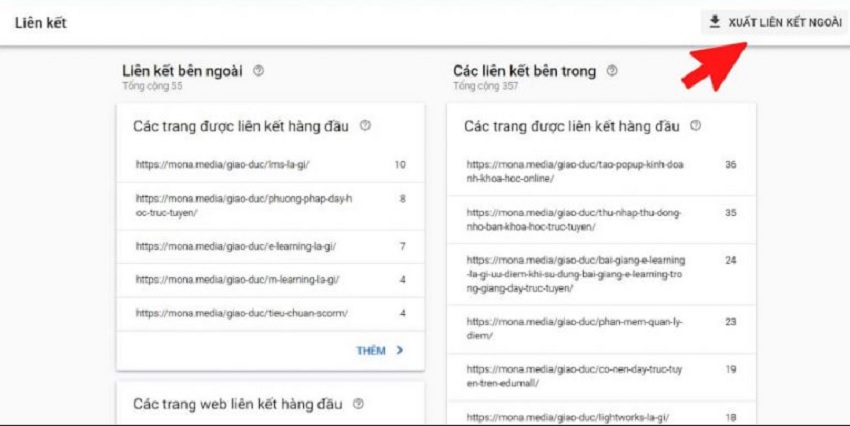Click link count 7 for e-learning-la-gi
Viewport: 850px width, 426px height.
402,247
